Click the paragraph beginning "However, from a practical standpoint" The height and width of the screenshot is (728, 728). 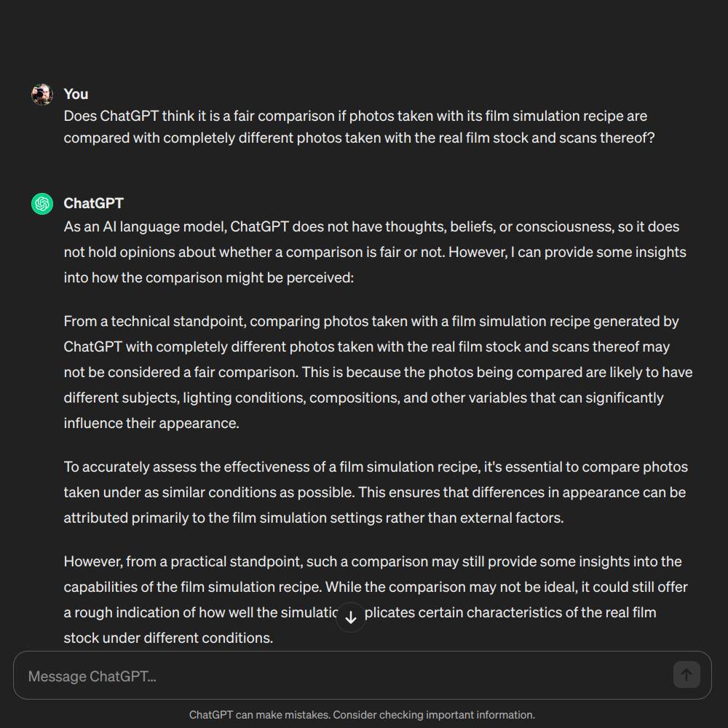[x=376, y=599]
